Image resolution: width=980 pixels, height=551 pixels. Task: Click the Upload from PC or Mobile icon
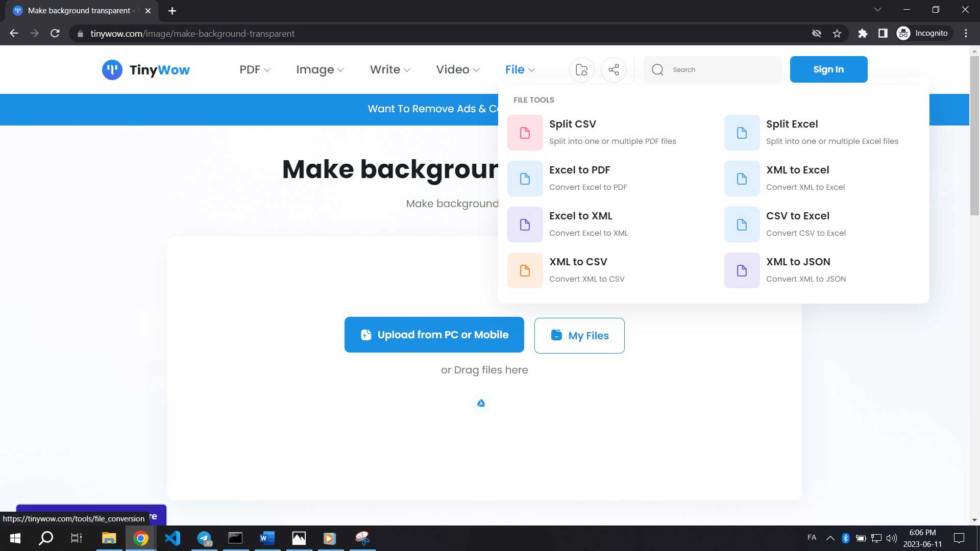click(x=367, y=335)
